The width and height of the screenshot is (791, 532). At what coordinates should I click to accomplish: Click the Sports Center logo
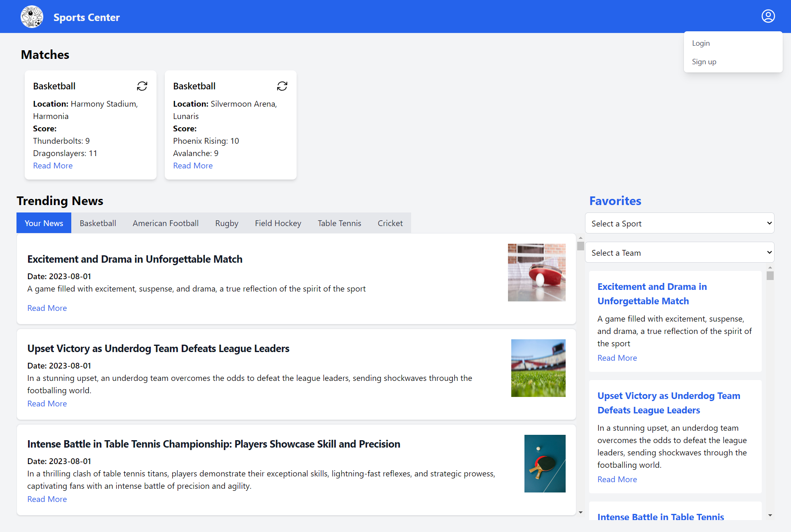click(x=32, y=17)
